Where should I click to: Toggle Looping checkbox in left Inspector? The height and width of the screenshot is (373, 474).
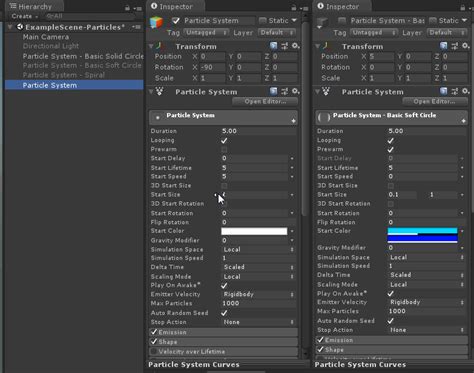click(224, 140)
